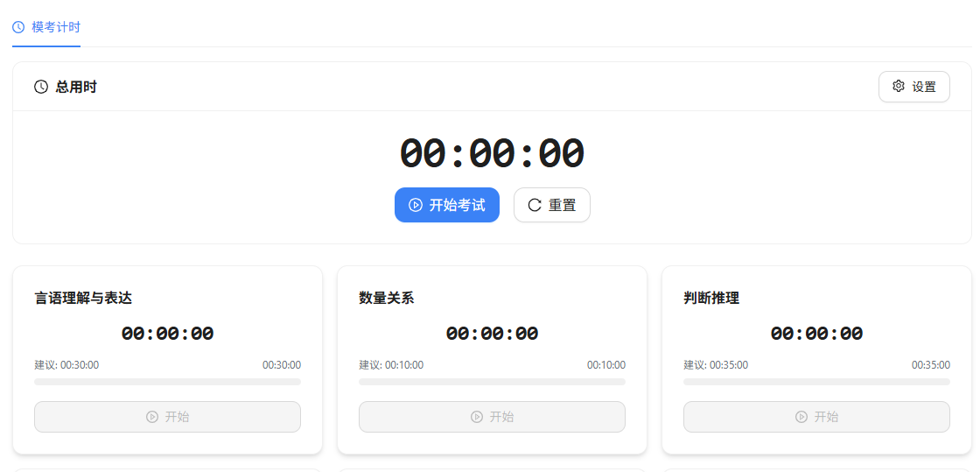Select the 数量关系 section title
The height and width of the screenshot is (472, 980).
click(x=386, y=298)
